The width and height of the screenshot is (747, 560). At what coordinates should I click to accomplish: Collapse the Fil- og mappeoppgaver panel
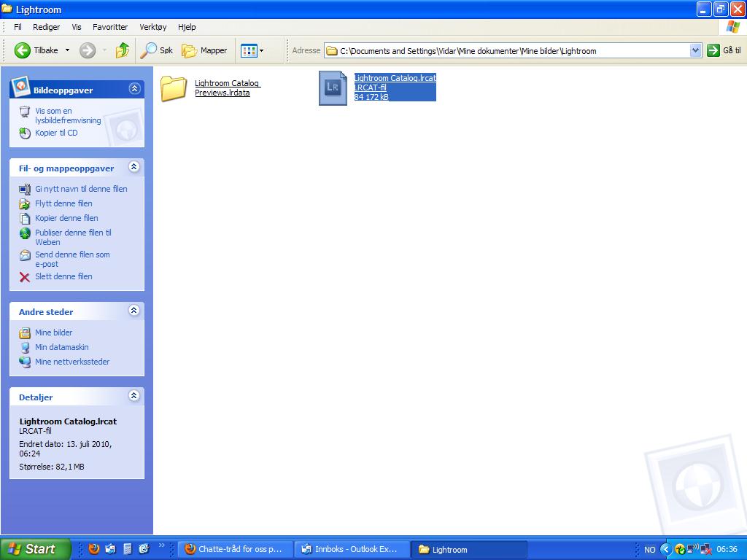(134, 167)
